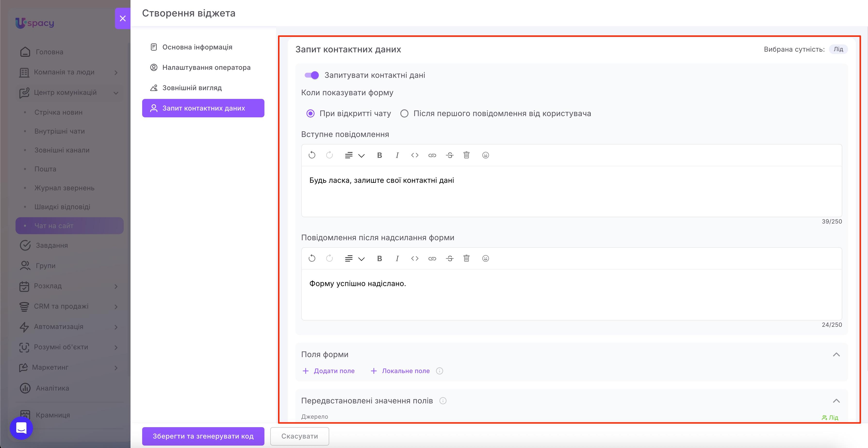Screen dimensions: 868x448
Task: Show info about Локальне поле
Action: (439, 371)
